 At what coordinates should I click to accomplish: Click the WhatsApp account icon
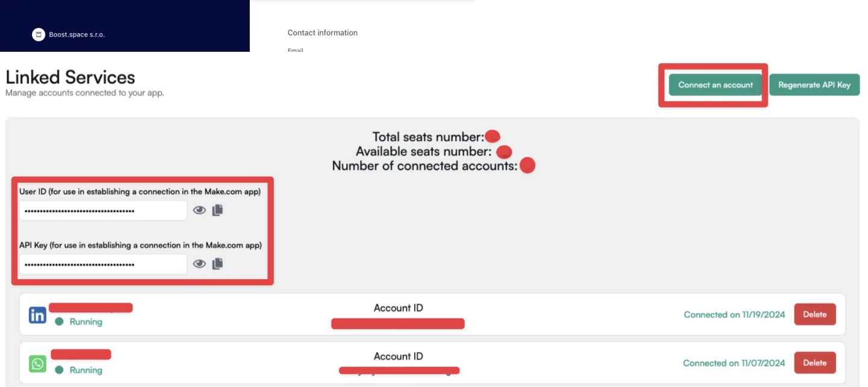point(37,364)
